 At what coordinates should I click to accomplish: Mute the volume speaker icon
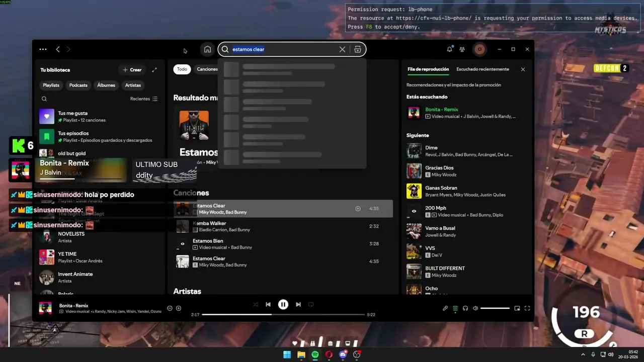[475, 308]
